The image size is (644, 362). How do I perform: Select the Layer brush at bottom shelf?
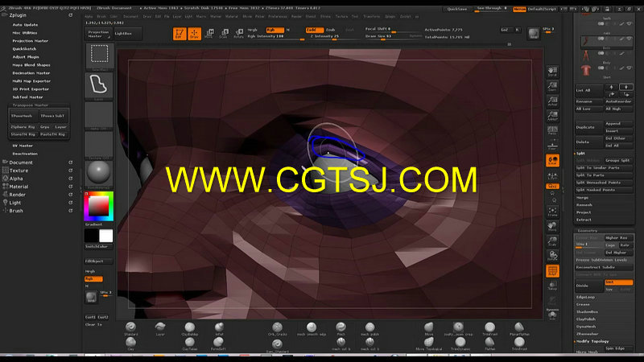pos(159,328)
